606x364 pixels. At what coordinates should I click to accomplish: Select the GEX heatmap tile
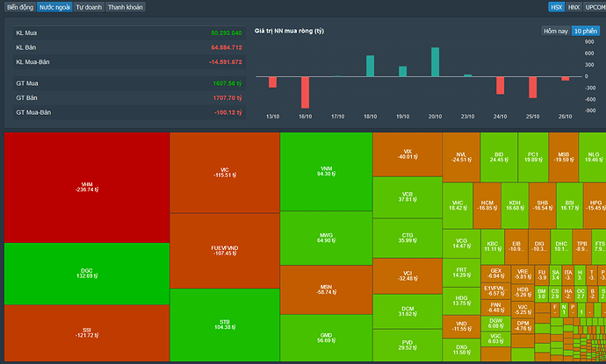click(496, 274)
